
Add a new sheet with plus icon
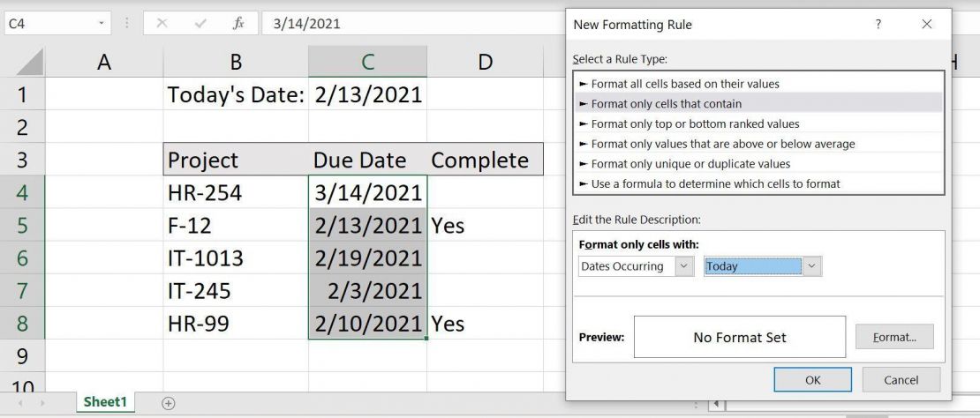click(168, 403)
